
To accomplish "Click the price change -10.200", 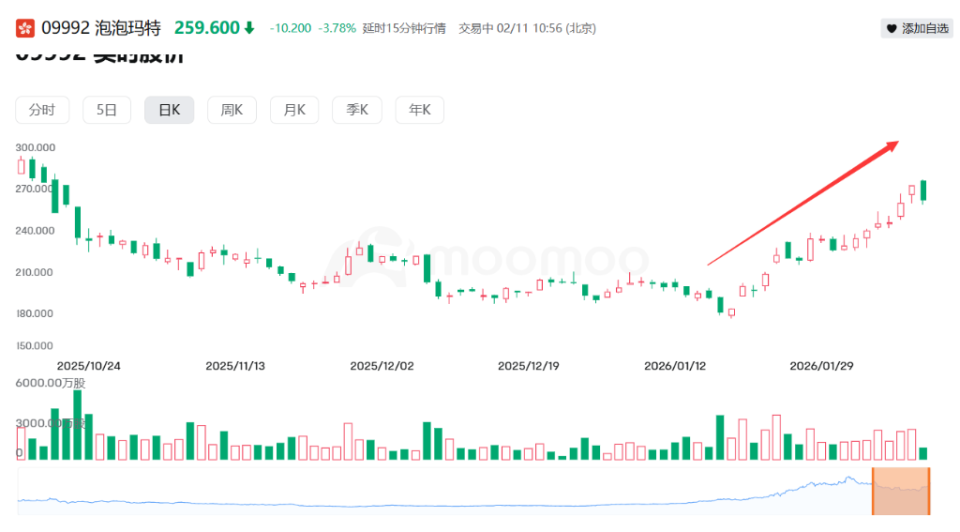I will pyautogui.click(x=290, y=28).
